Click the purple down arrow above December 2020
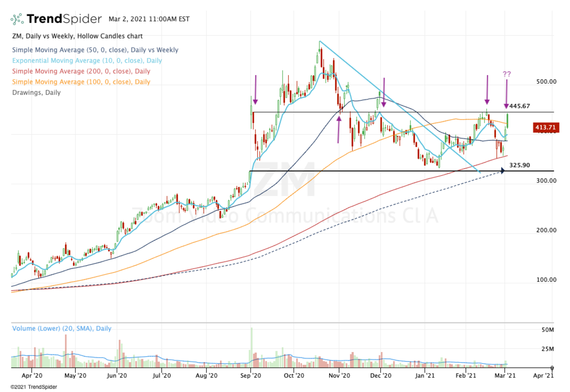Screen dimensions: 570x392 [383, 90]
